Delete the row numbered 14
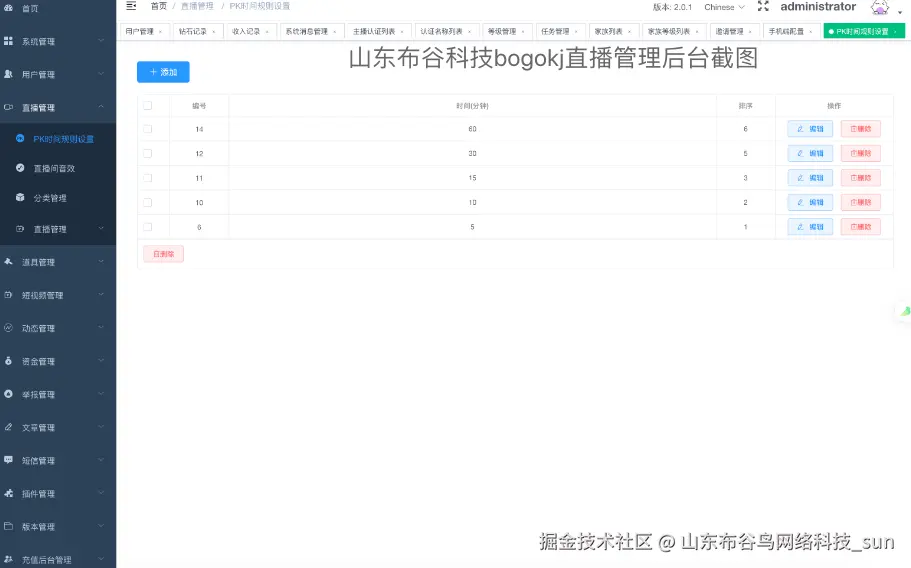Screen dimensions: 911x568 coord(860,129)
